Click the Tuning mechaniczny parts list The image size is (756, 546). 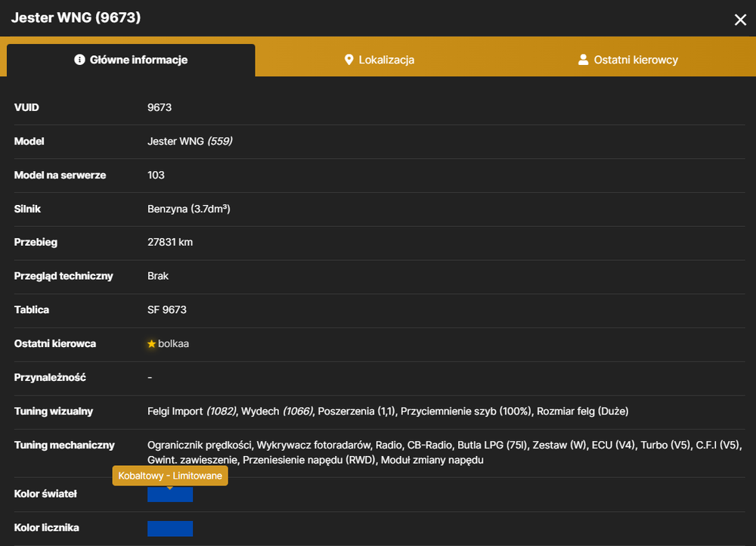point(445,452)
